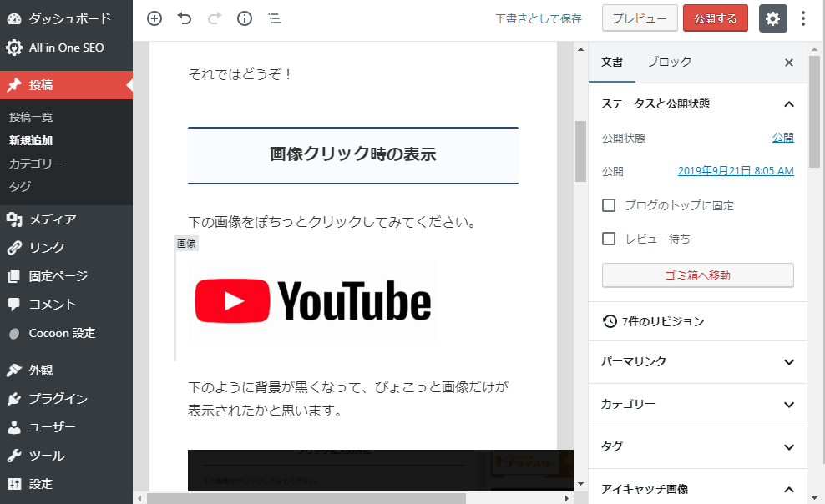This screenshot has height=504, width=825.
Task: Open the block navigation list icon
Action: (275, 18)
